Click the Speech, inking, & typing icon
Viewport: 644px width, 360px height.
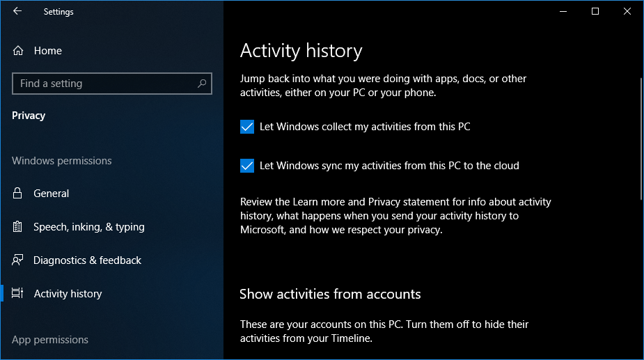pos(18,227)
